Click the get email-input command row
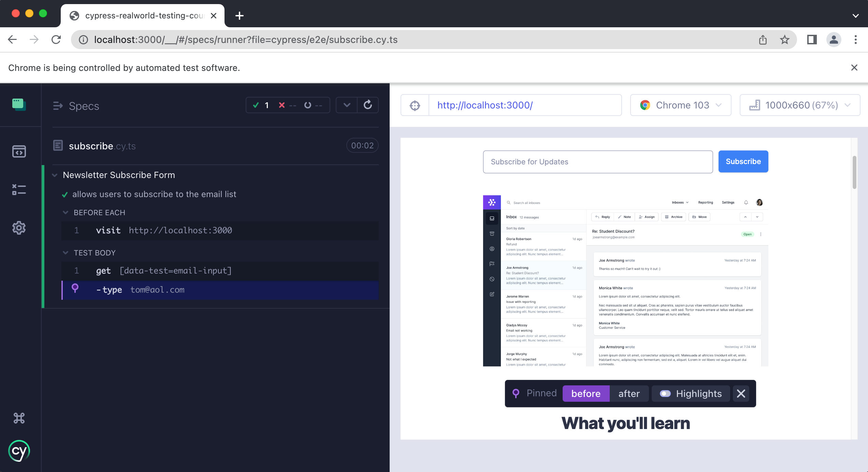868x472 pixels. point(220,271)
